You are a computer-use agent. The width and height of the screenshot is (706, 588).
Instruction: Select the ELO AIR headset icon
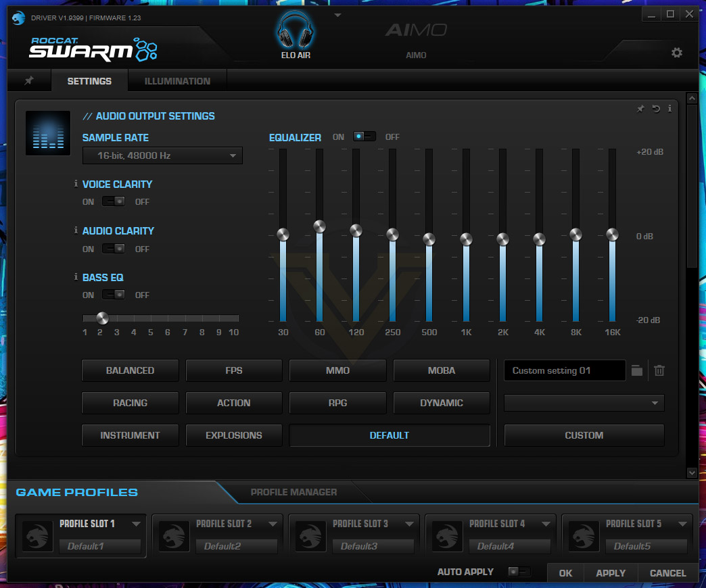pos(295,30)
